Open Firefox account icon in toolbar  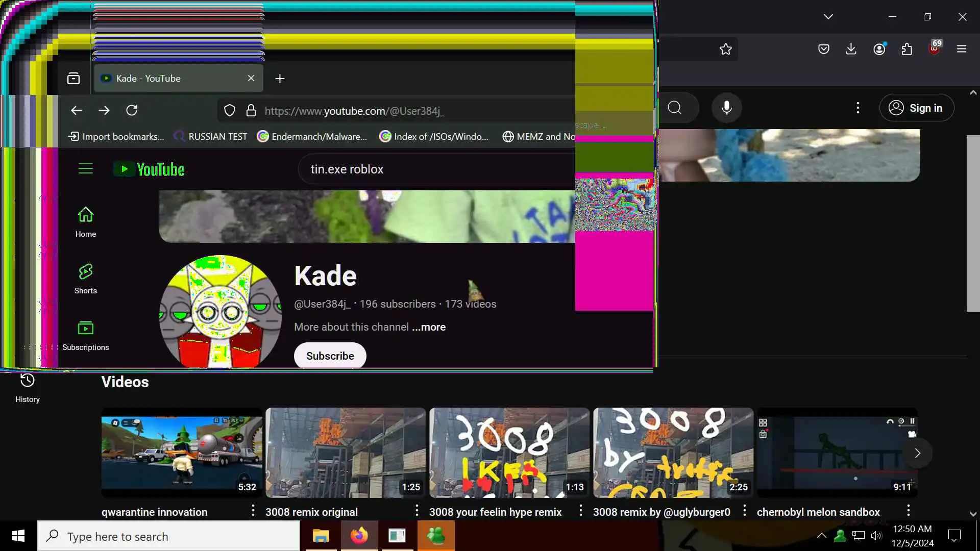[x=879, y=49]
